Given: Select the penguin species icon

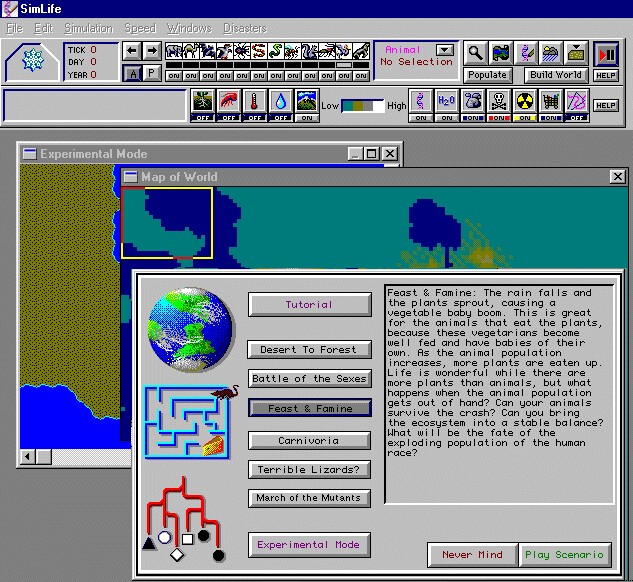Looking at the screenshot, I should click(x=225, y=51).
